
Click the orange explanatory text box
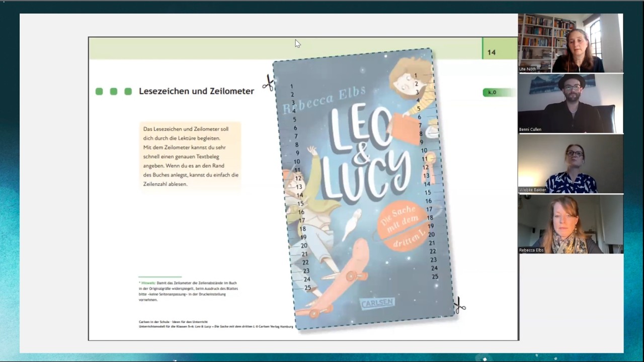point(190,156)
